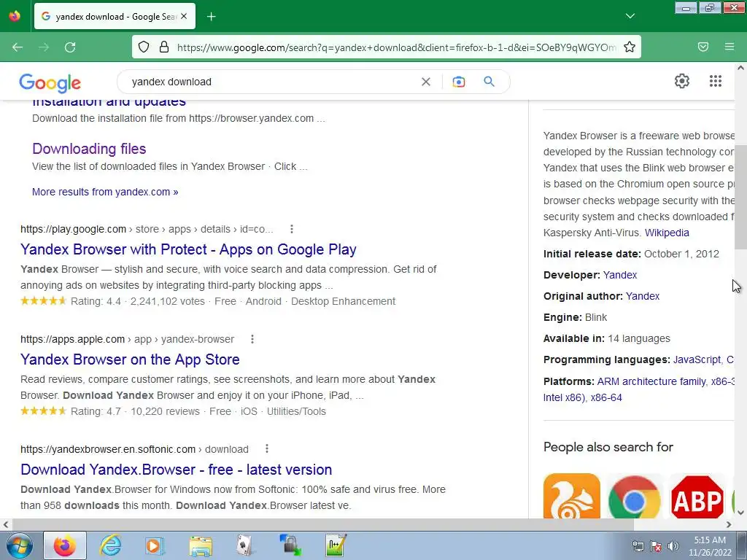747x560 pixels.
Task: Click the volume speaker tray icon
Action: [x=673, y=546]
